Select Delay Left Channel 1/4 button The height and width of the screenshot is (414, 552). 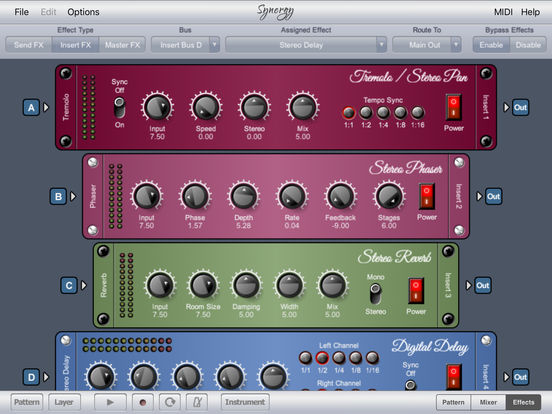coord(339,358)
